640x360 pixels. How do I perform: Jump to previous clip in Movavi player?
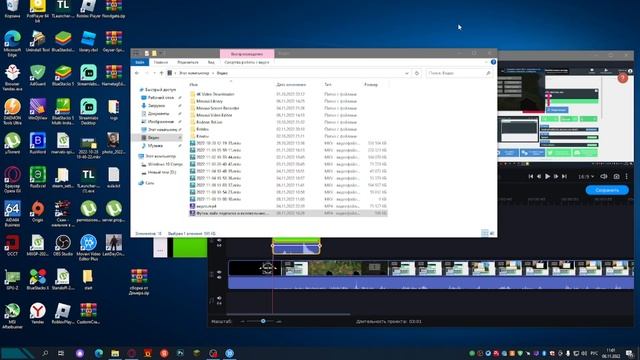[x=531, y=176]
